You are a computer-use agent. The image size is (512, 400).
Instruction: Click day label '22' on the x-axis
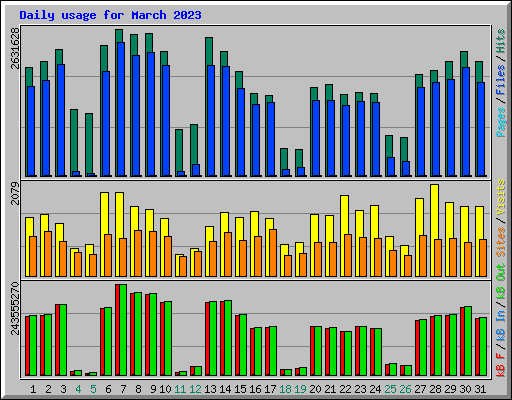point(345,389)
